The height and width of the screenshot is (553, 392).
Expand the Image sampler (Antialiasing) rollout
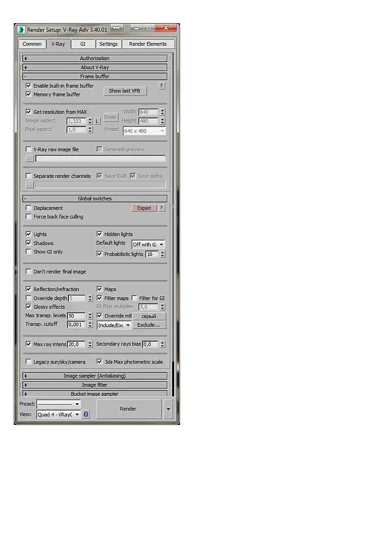click(95, 376)
